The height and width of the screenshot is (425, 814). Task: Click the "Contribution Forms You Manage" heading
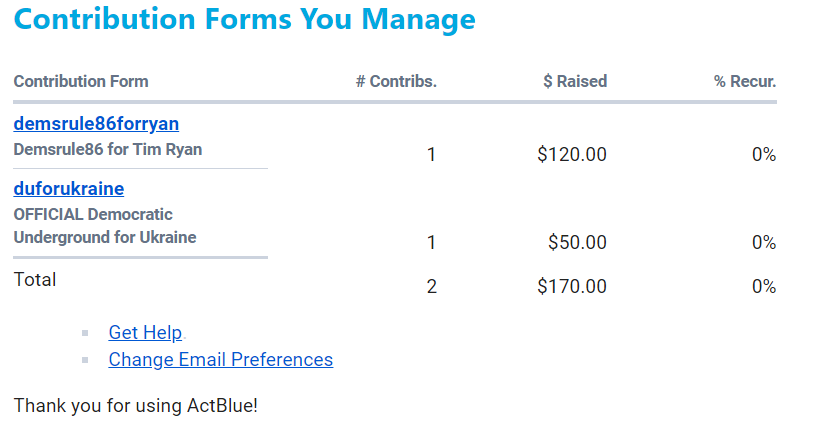245,19
